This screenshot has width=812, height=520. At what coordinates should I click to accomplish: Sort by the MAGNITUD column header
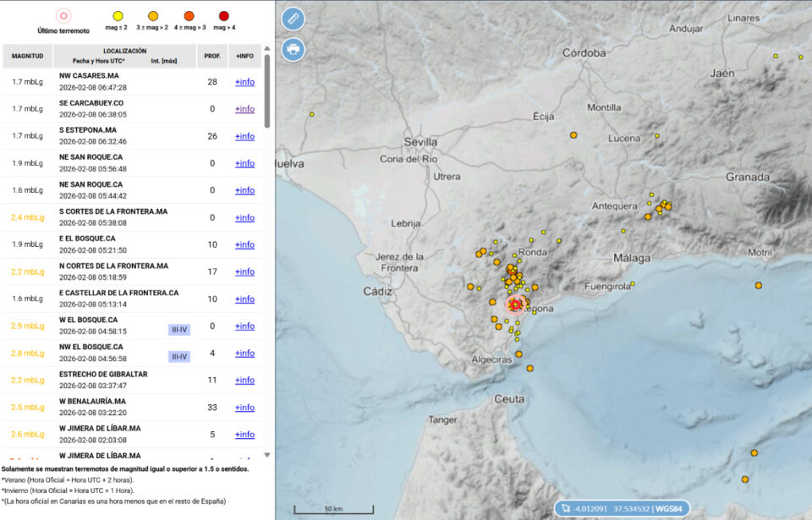(x=27, y=57)
